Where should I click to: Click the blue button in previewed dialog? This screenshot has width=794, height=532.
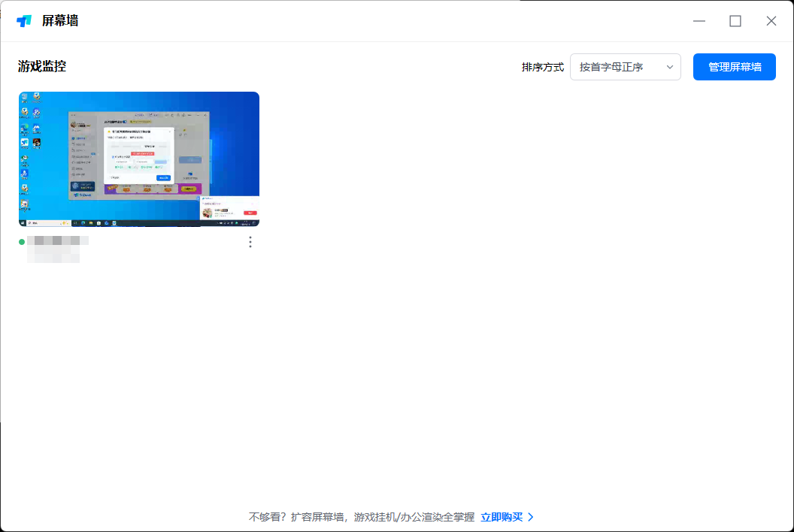pyautogui.click(x=163, y=178)
